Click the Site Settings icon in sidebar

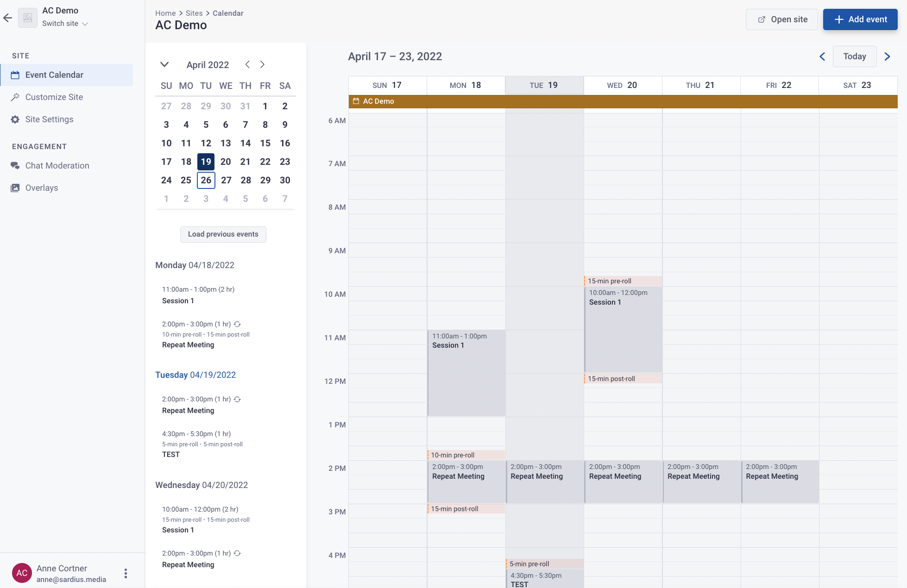tap(14, 119)
